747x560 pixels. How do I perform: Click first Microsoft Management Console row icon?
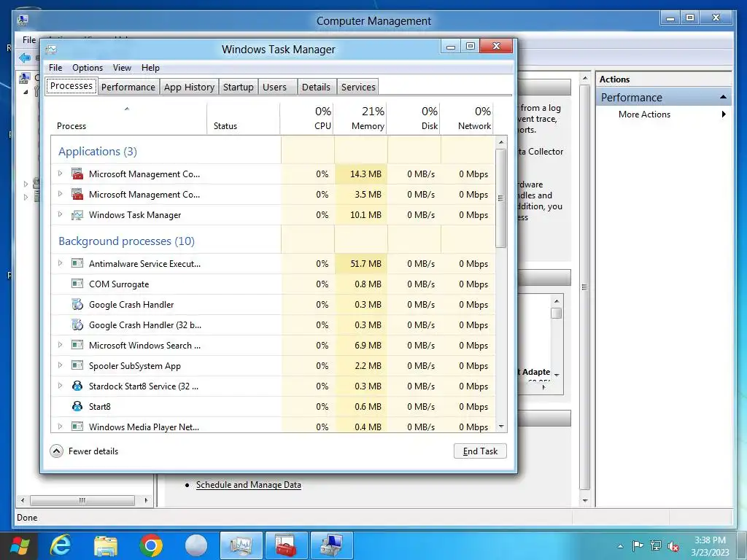(x=77, y=174)
